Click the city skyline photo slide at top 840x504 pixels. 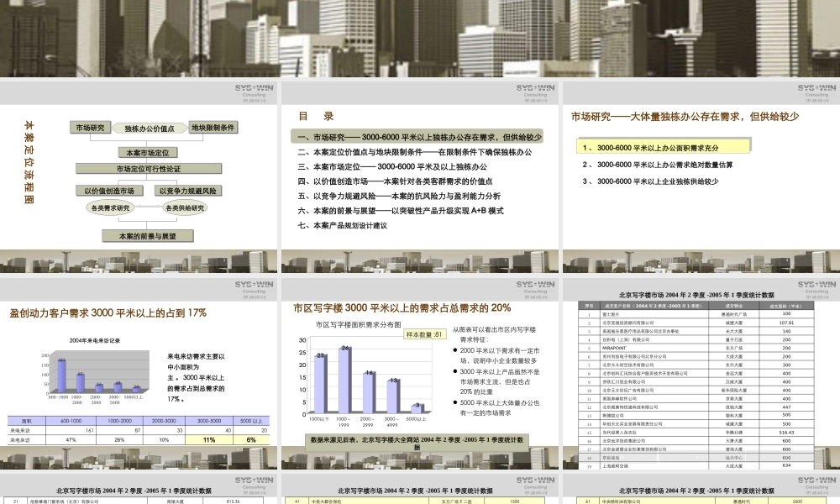[x=420, y=38]
